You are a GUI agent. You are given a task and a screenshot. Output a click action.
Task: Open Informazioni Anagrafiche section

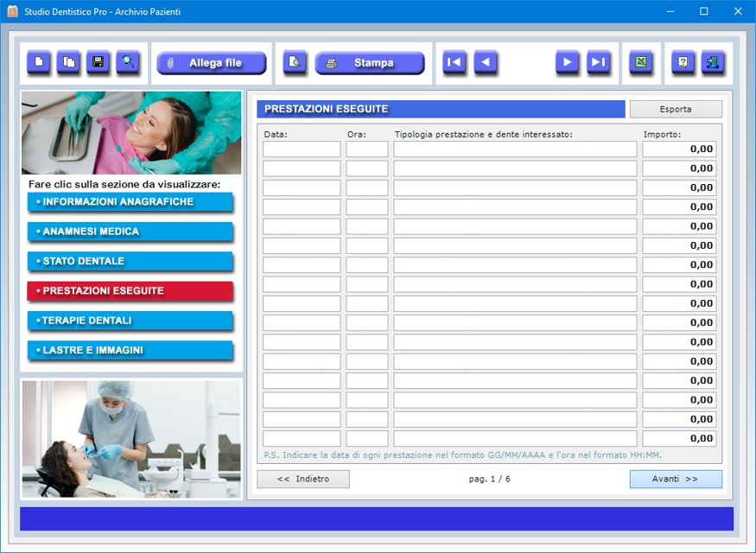(x=130, y=202)
